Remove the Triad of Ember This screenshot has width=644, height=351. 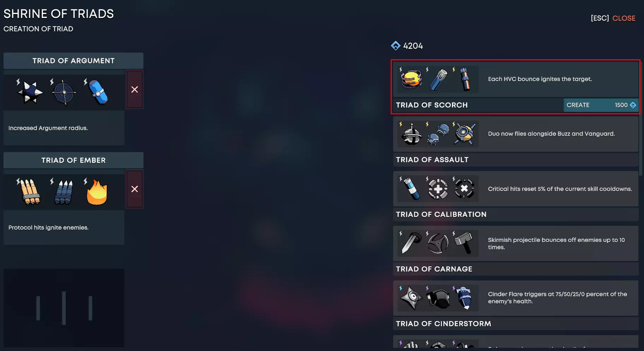tap(135, 189)
